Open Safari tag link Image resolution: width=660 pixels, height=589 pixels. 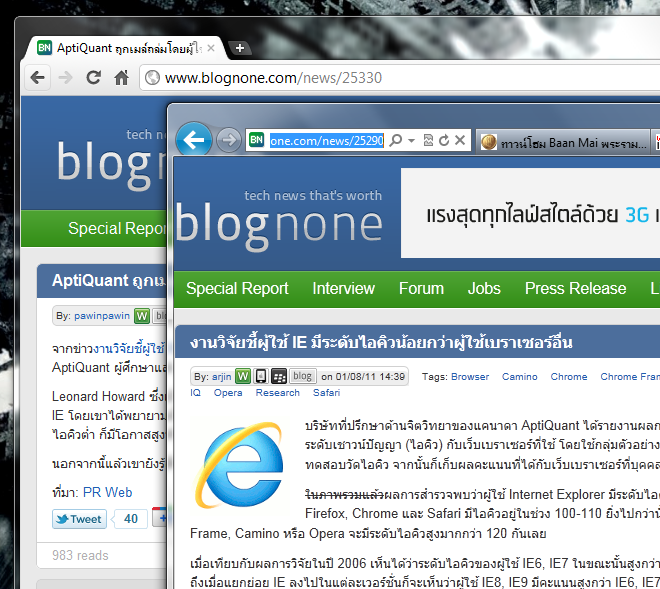(x=326, y=392)
